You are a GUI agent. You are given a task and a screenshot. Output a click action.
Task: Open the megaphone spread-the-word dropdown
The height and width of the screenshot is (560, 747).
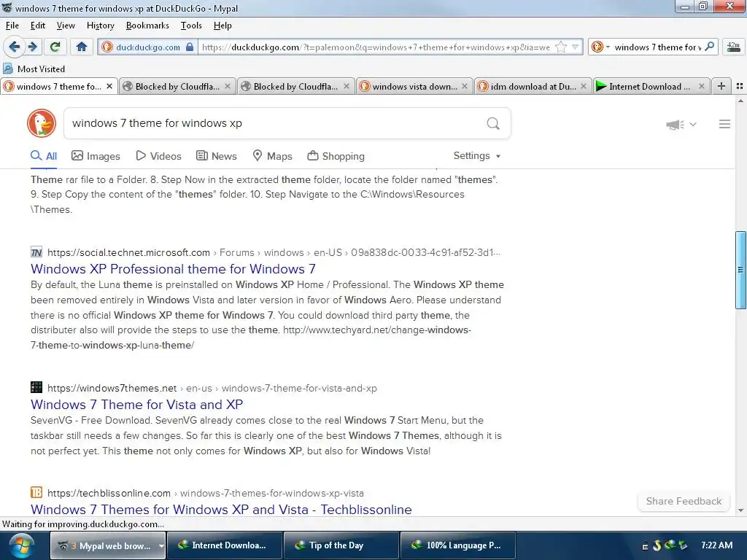(681, 124)
